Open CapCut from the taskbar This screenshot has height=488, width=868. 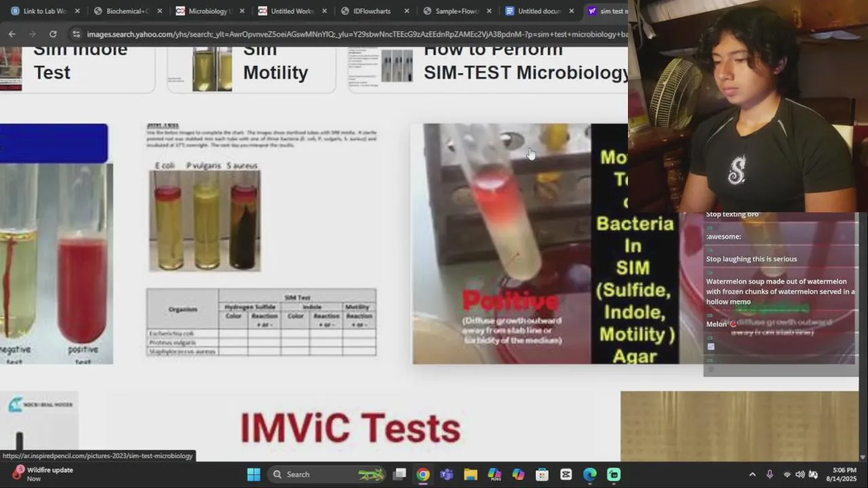[566, 474]
